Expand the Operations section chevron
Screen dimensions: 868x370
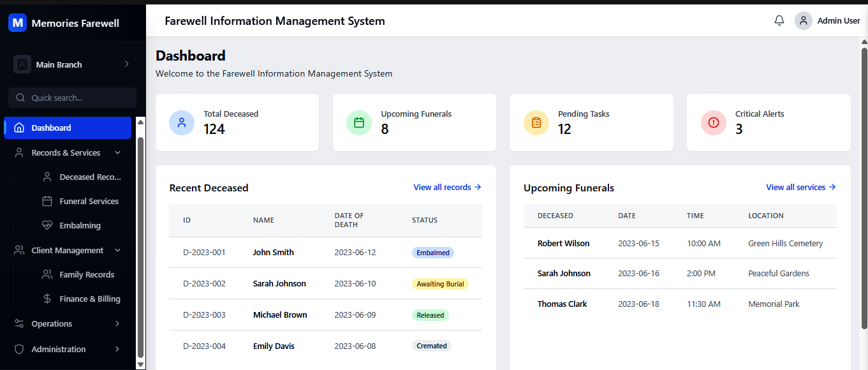coord(117,323)
